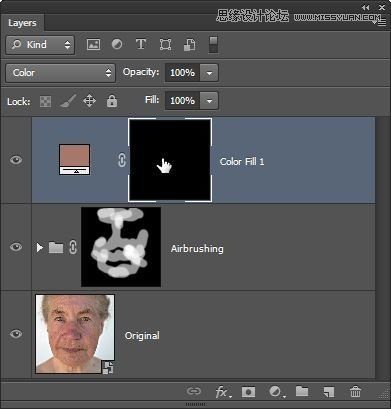
Task: Open the Kind filter type dropdown
Action: click(40, 45)
